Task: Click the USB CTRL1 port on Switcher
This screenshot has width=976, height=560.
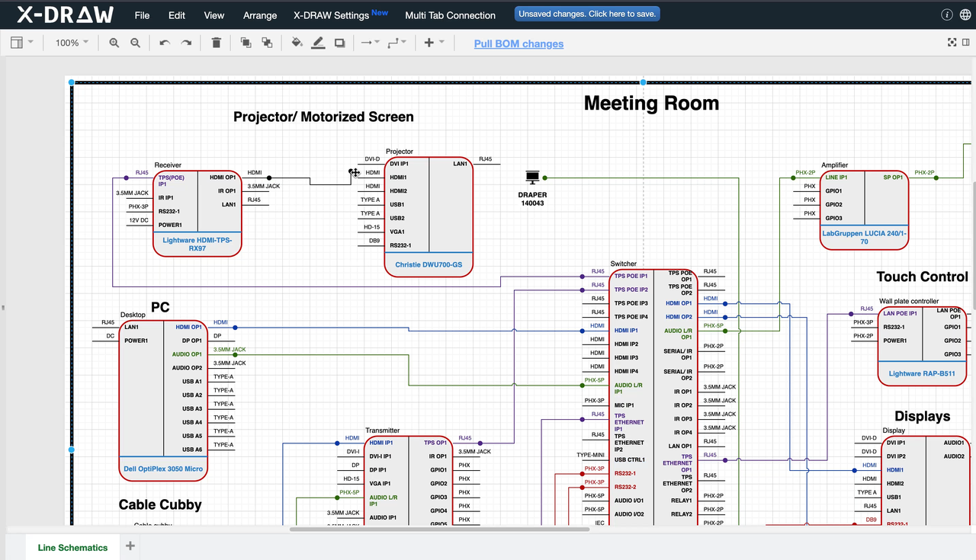Action: coord(630,459)
